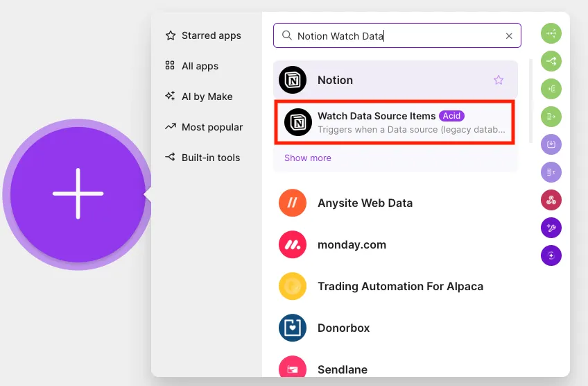This screenshot has width=588, height=386.
Task: Clear the search text with the X
Action: (509, 36)
